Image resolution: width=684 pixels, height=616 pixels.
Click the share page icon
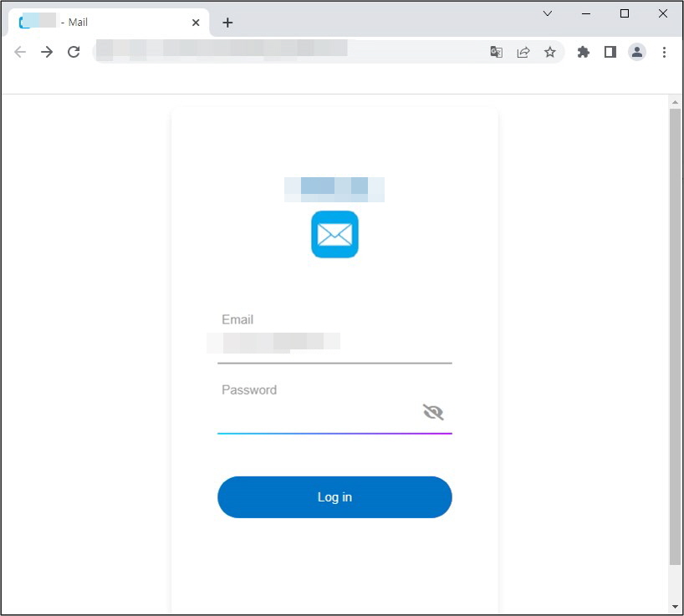coord(523,53)
